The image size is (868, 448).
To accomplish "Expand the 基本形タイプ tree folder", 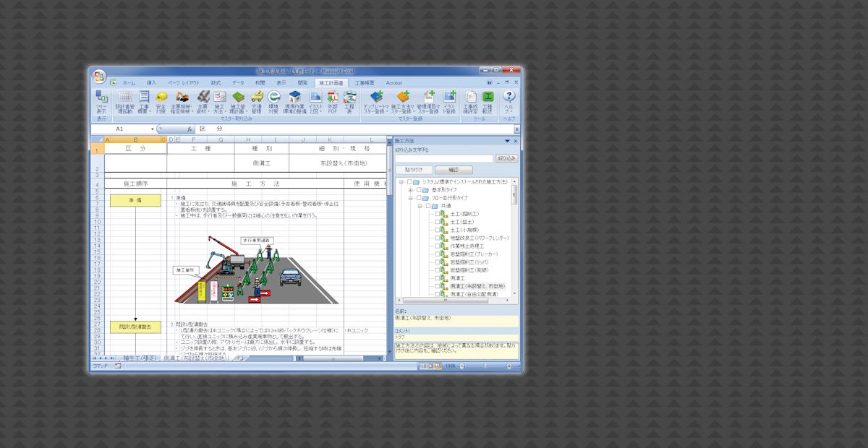I will point(410,190).
